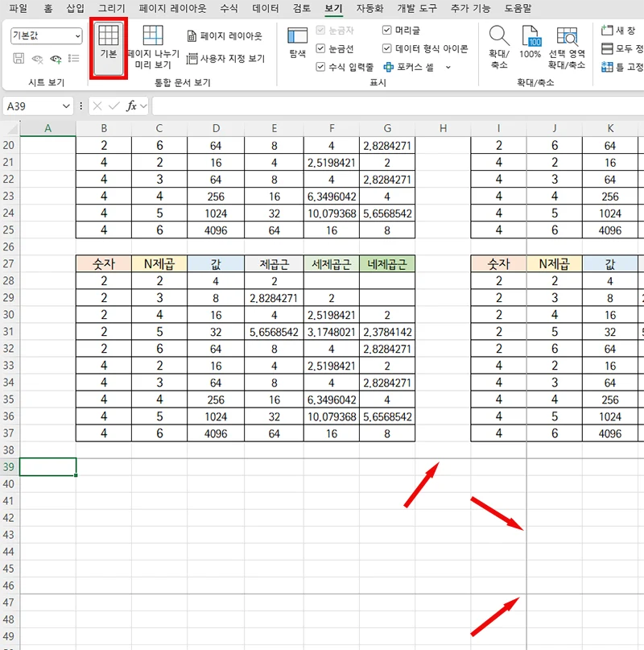This screenshot has width=644, height=650.
Task: Click the formula bar confirm check icon
Action: click(114, 106)
